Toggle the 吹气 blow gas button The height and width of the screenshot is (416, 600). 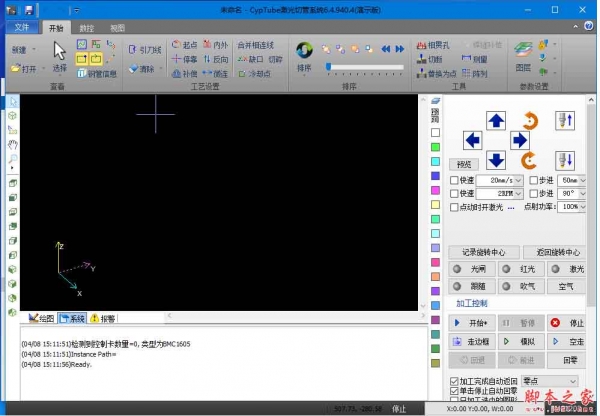(521, 286)
